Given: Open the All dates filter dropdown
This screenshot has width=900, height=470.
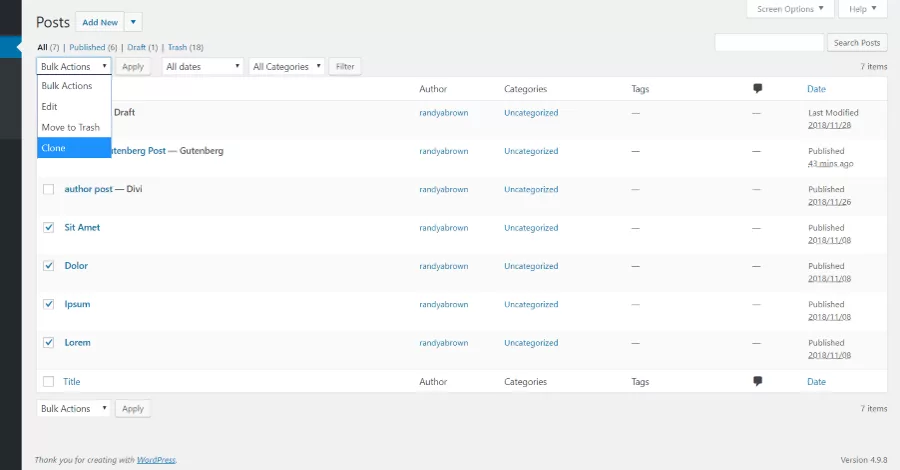Looking at the screenshot, I should 203,67.
